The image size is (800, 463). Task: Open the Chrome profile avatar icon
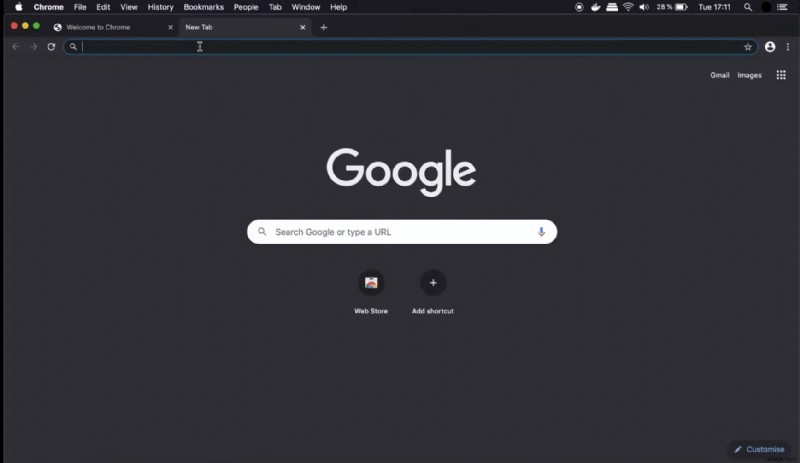770,47
